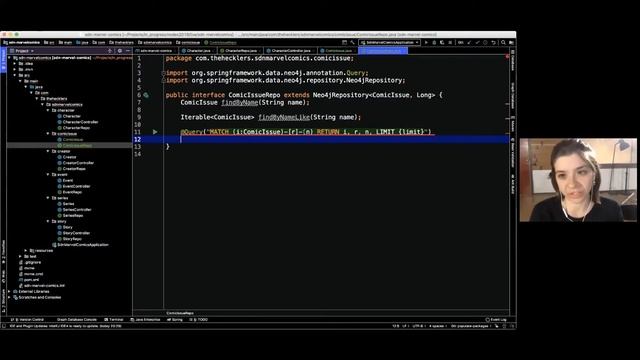Collapse the creator package folder
This screenshot has height=360, width=640.
[x=48, y=151]
